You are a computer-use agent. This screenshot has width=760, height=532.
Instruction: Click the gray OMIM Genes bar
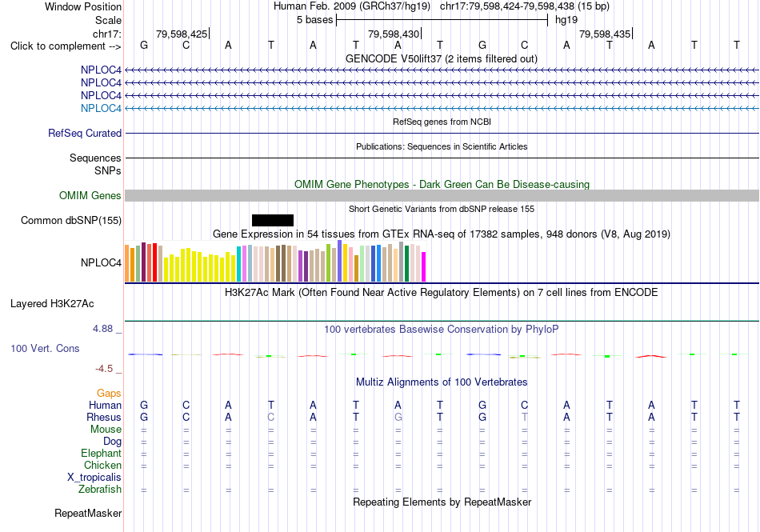(442, 196)
